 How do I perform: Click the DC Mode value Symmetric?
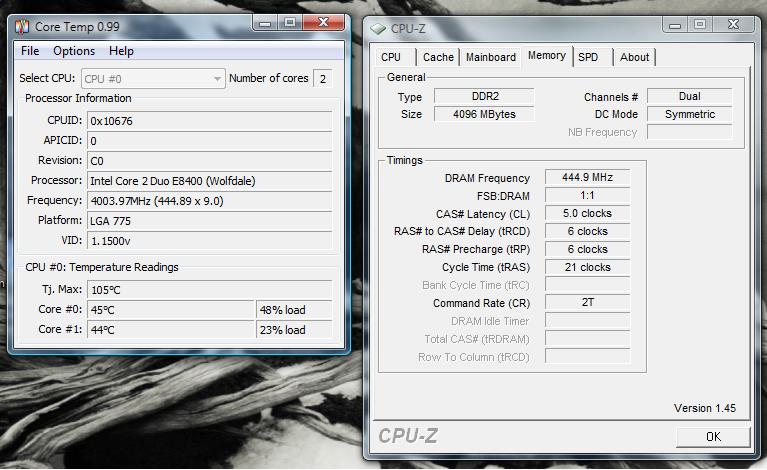pos(690,114)
